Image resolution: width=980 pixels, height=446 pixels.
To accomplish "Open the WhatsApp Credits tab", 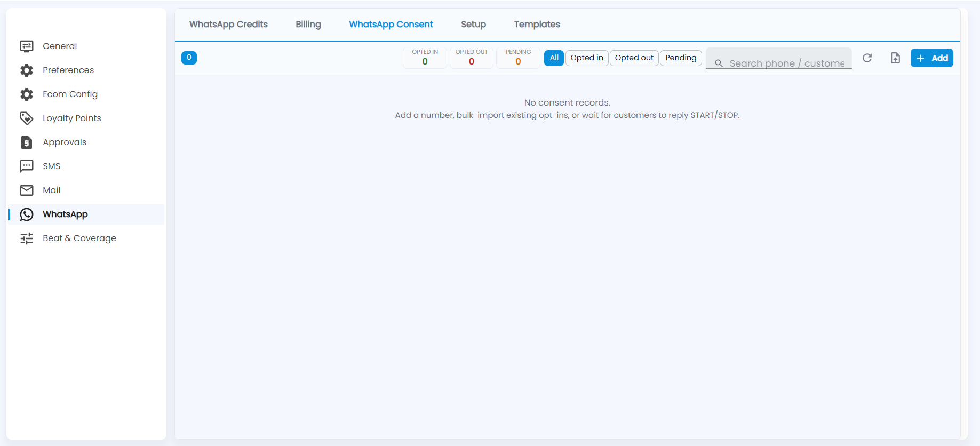I will (228, 25).
